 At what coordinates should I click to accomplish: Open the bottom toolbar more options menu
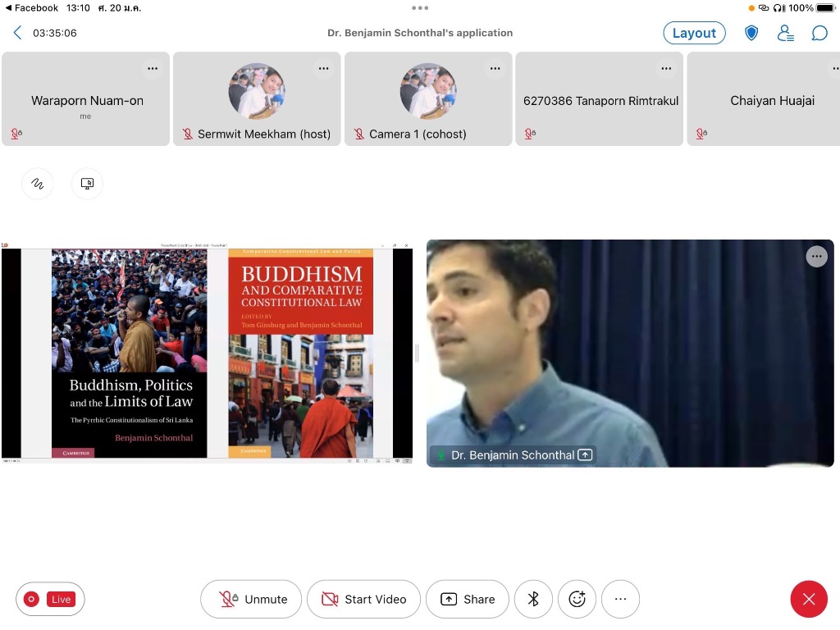[x=620, y=600]
